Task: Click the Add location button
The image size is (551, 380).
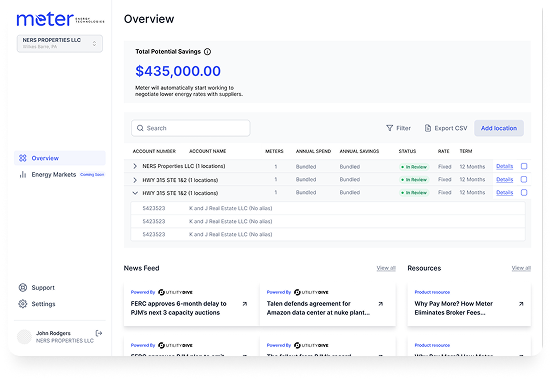Action: pyautogui.click(x=499, y=128)
